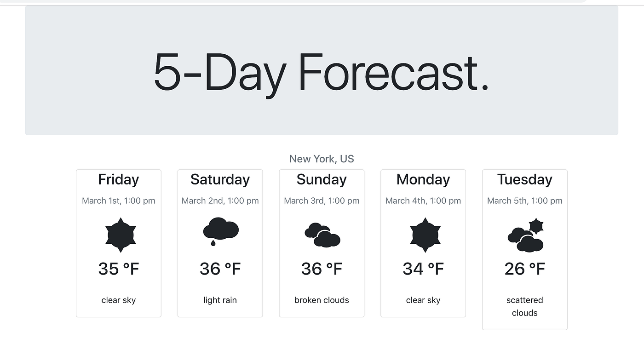Click March 3rd, 1:00 pm on Sunday's card
Viewport: 644px width, 350px height.
[x=322, y=201]
